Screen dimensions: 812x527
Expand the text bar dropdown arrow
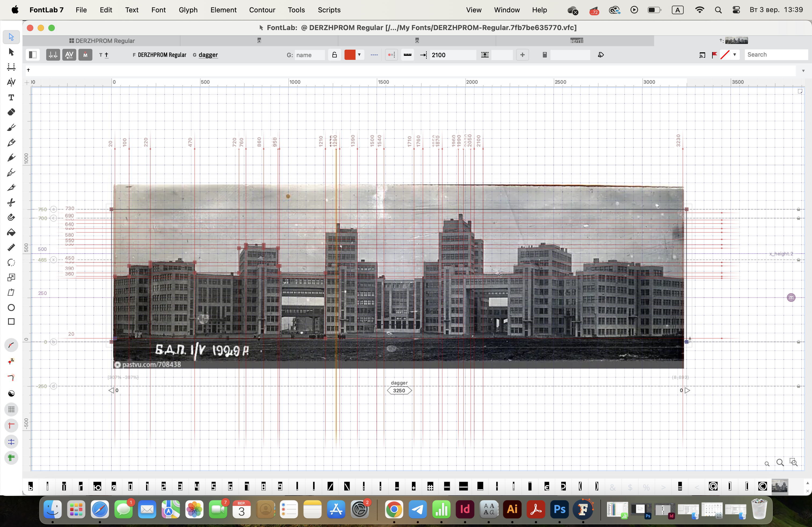(803, 71)
